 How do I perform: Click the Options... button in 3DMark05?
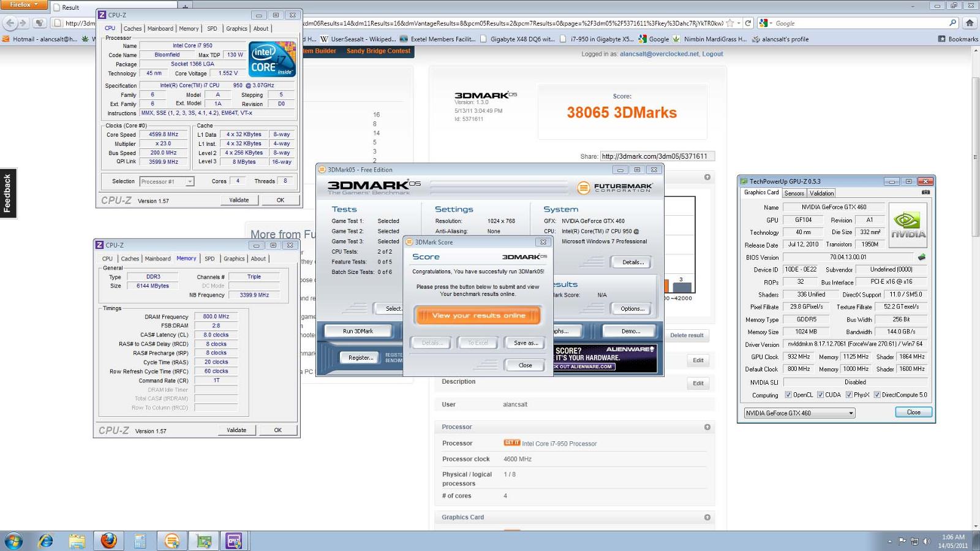pyautogui.click(x=632, y=309)
